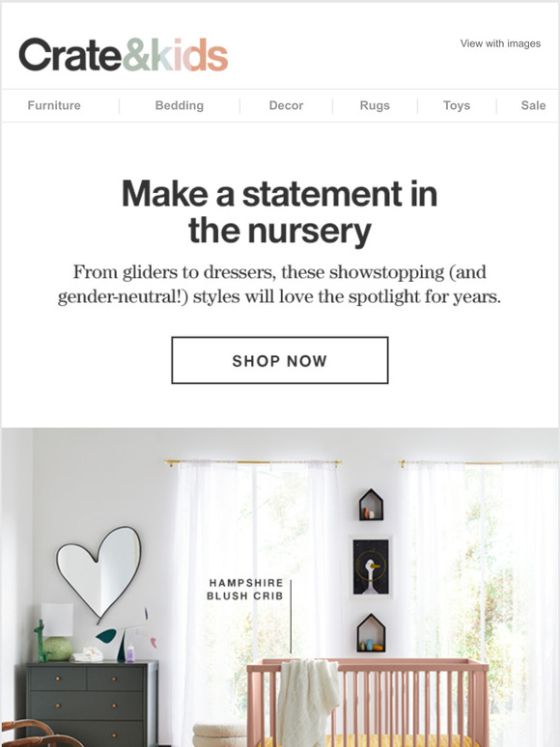Viewport: 560px width, 747px height.
Task: Click the lower house-shaped wall shelf
Action: (x=371, y=633)
